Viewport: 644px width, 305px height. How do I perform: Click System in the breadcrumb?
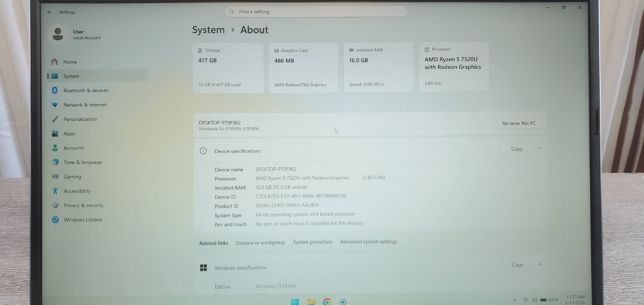point(208,30)
